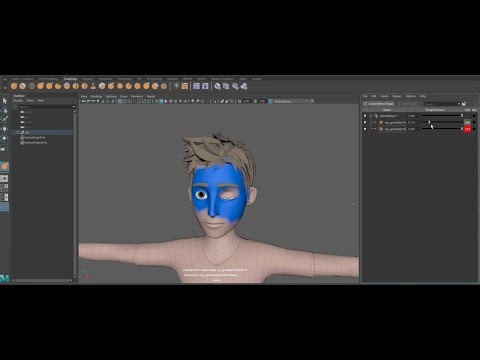Select defaultObjectSet in the Outliner

point(36,142)
